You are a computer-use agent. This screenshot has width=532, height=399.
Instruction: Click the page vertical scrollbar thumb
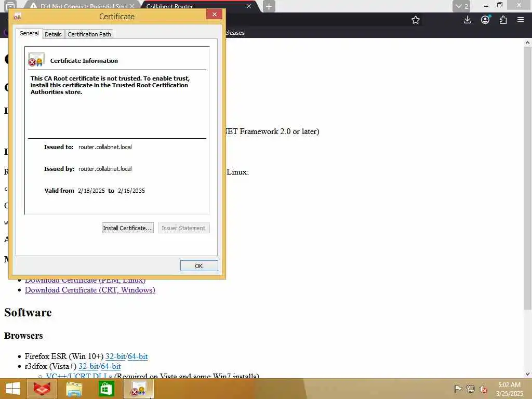[527, 178]
